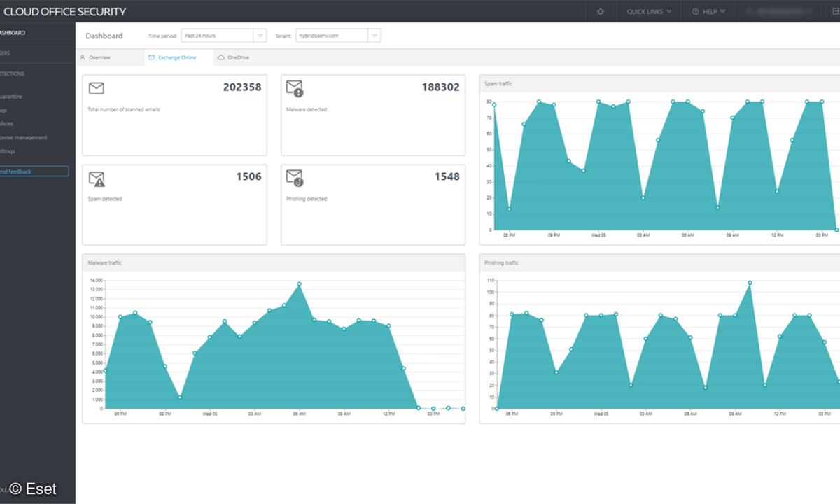Image resolution: width=840 pixels, height=504 pixels.
Task: Open Policies in the sidebar
Action: point(7,124)
